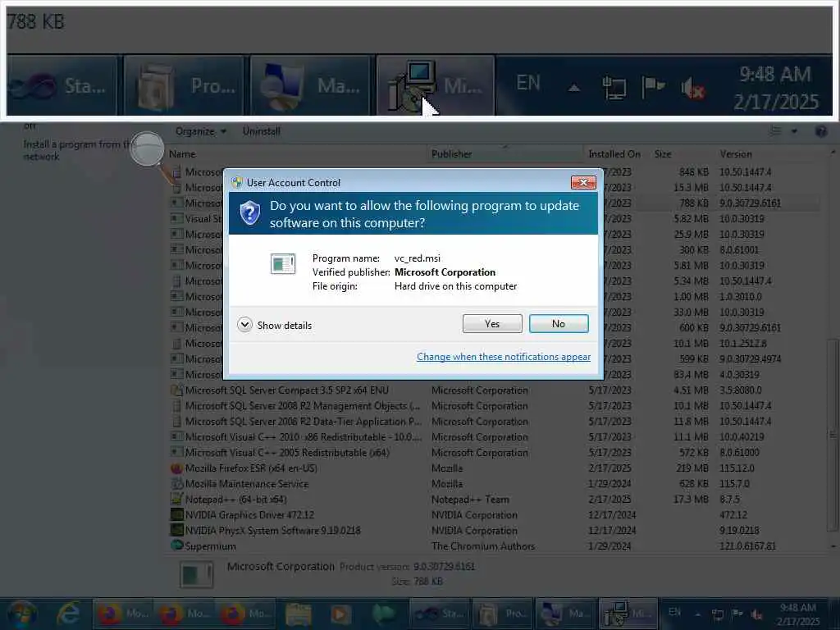Open the Help icon in Programs toolbar
This screenshot has width=840, height=630.
pos(820,131)
